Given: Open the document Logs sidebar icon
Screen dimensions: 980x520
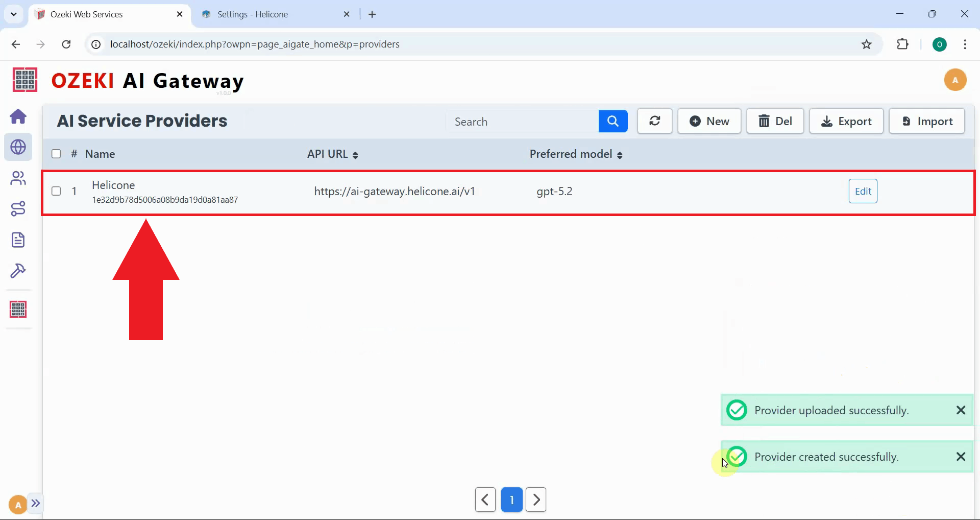Looking at the screenshot, I should click(18, 240).
